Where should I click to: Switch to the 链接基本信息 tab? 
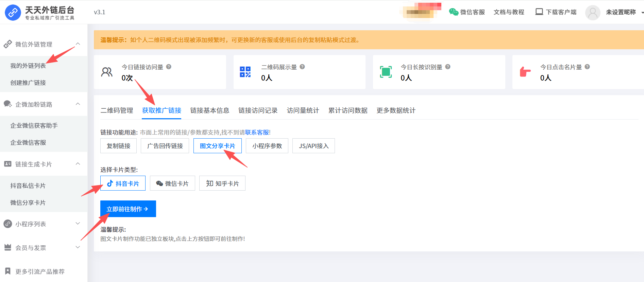point(209,110)
